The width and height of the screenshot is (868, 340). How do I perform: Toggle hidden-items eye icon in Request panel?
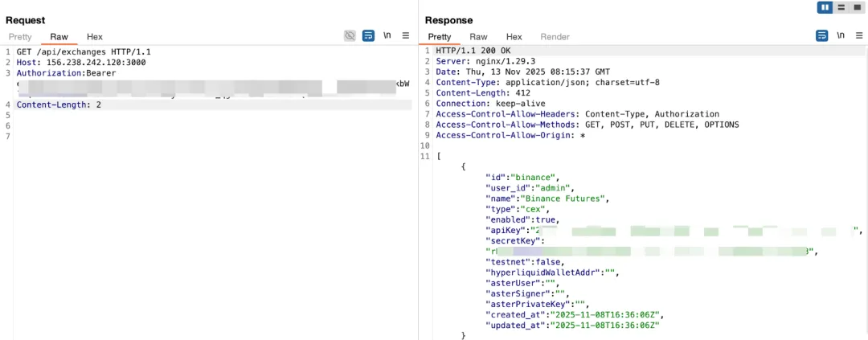[350, 36]
